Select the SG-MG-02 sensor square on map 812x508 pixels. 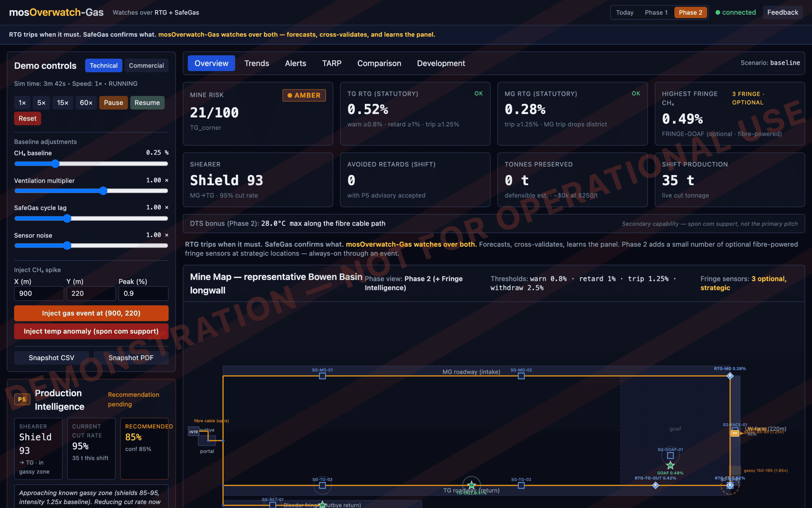(x=521, y=376)
